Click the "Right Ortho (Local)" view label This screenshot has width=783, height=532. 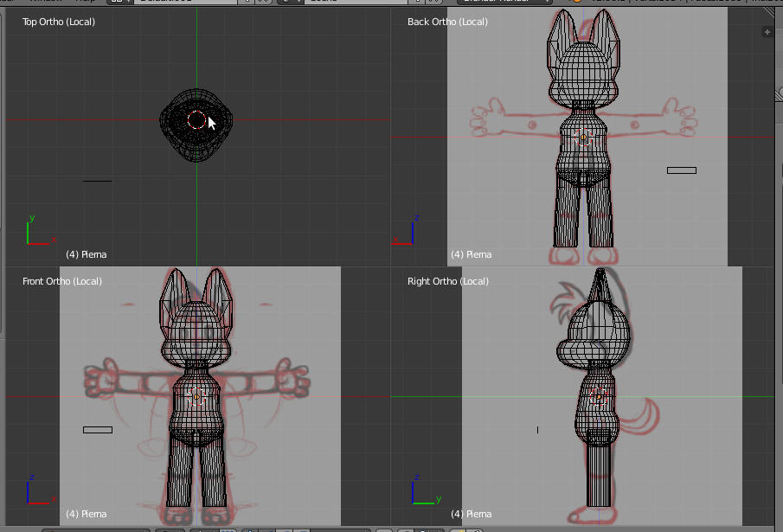(x=448, y=281)
